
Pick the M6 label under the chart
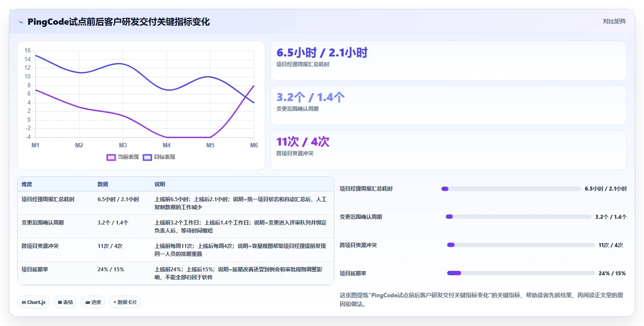tap(254, 145)
